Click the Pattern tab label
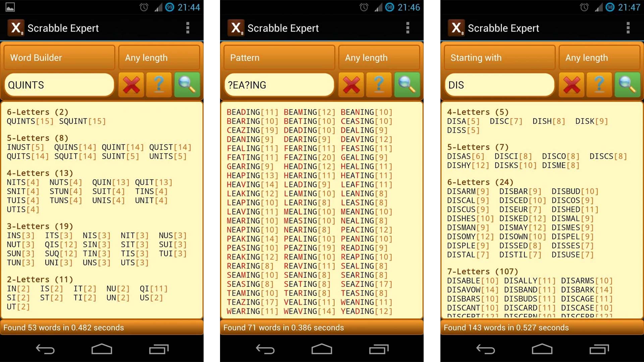This screenshot has height=362, width=644. coord(279,57)
